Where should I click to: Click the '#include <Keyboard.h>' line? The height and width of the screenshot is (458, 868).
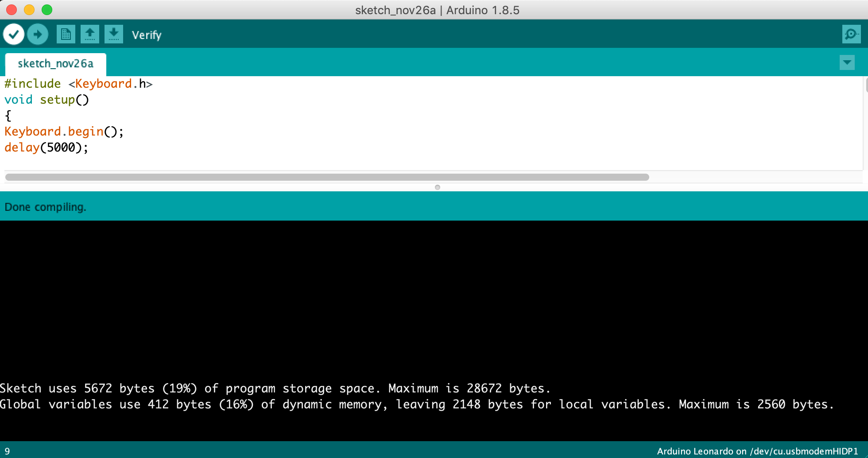click(78, 84)
